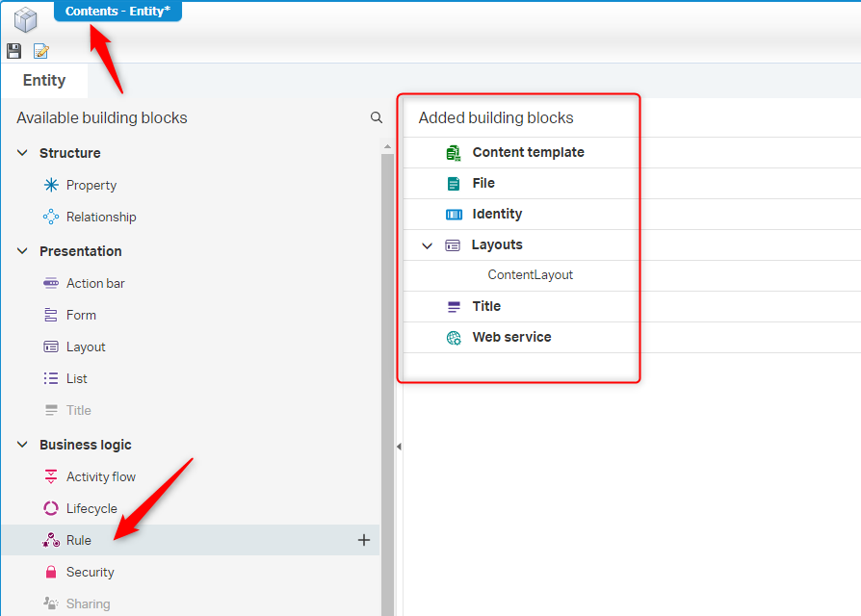The image size is (861, 616).
Task: Switch to the Contents - Entity tab
Action: point(117,11)
